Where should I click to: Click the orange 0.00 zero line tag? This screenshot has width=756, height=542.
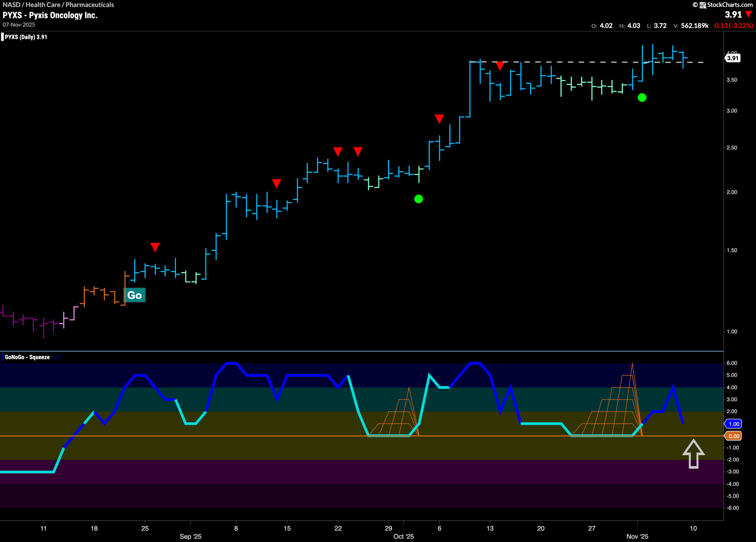[x=733, y=436]
